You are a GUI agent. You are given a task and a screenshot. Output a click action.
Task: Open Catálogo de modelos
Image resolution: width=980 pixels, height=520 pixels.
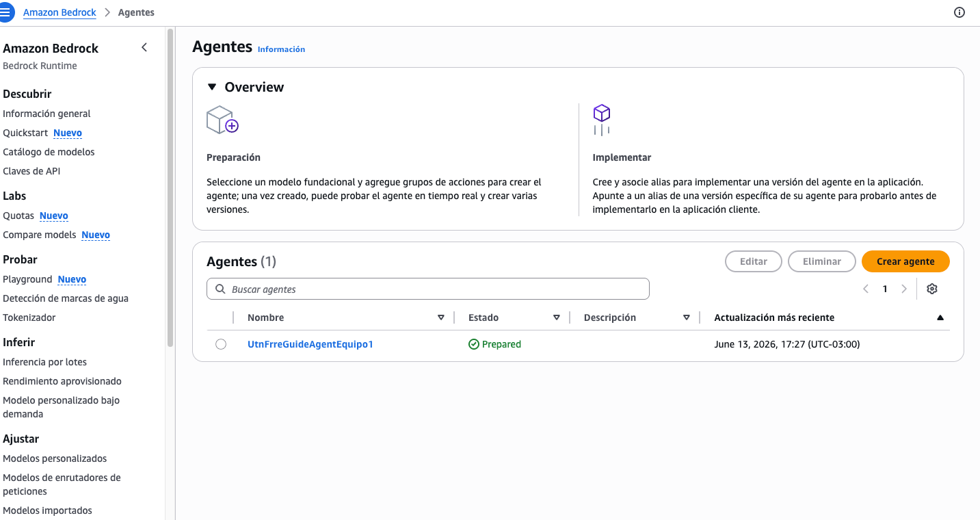click(49, 152)
